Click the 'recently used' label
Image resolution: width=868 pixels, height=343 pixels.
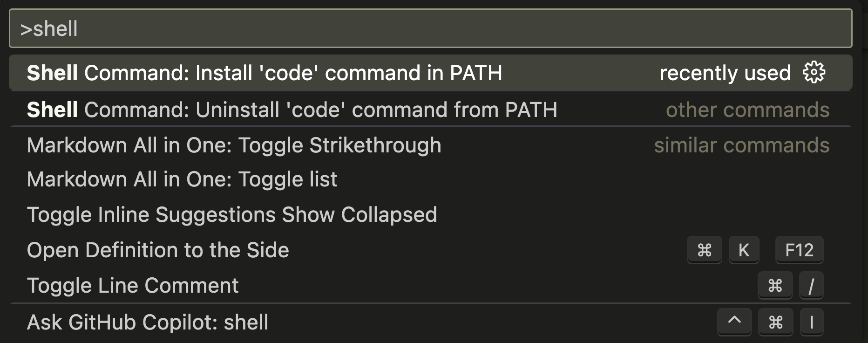(725, 73)
